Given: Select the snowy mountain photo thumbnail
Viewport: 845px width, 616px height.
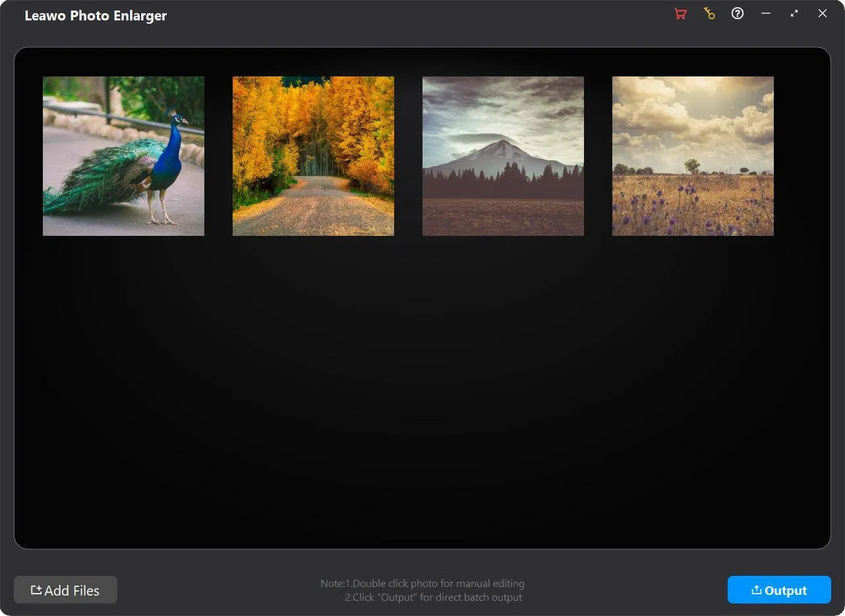Looking at the screenshot, I should click(x=503, y=156).
